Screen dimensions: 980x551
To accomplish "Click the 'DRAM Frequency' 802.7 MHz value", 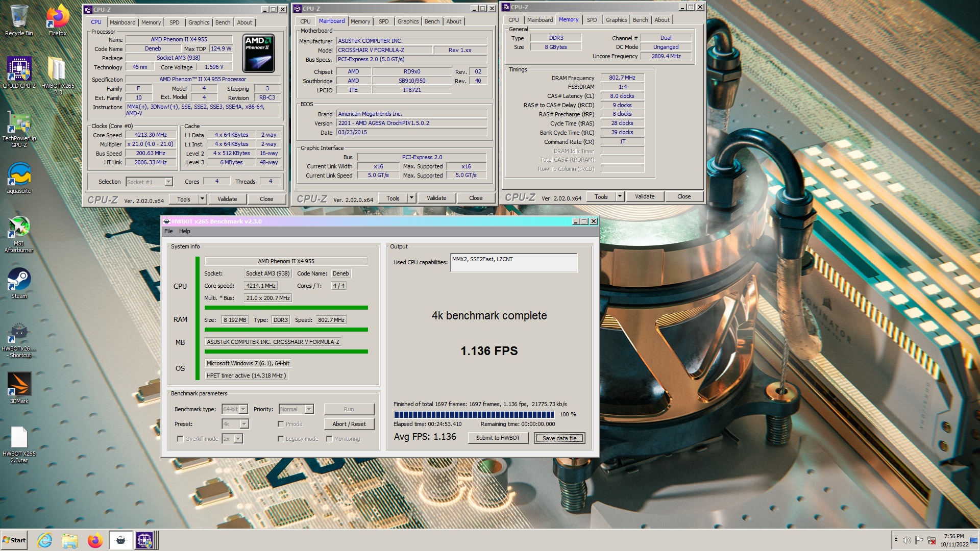I will 622,78.
